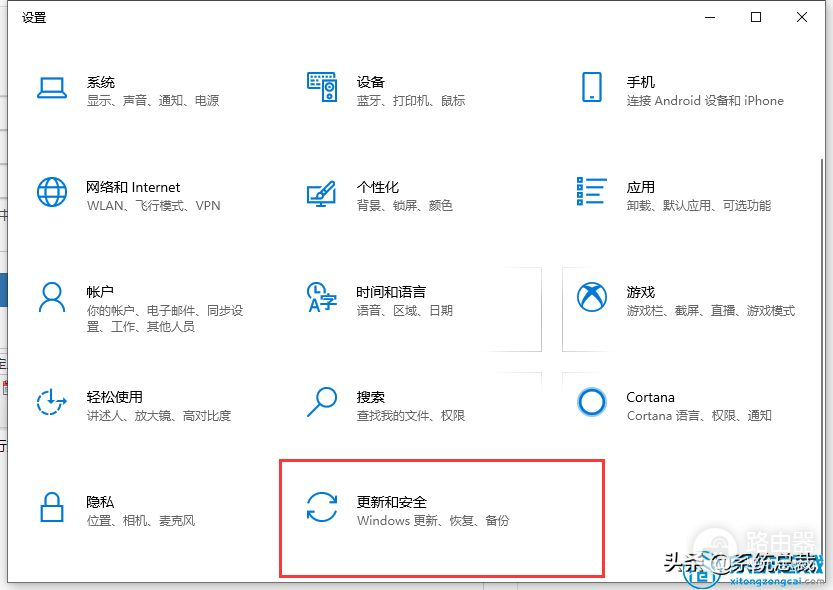The width and height of the screenshot is (833, 590).
Task: Click the 时间和语言 category title
Action: pos(391,292)
